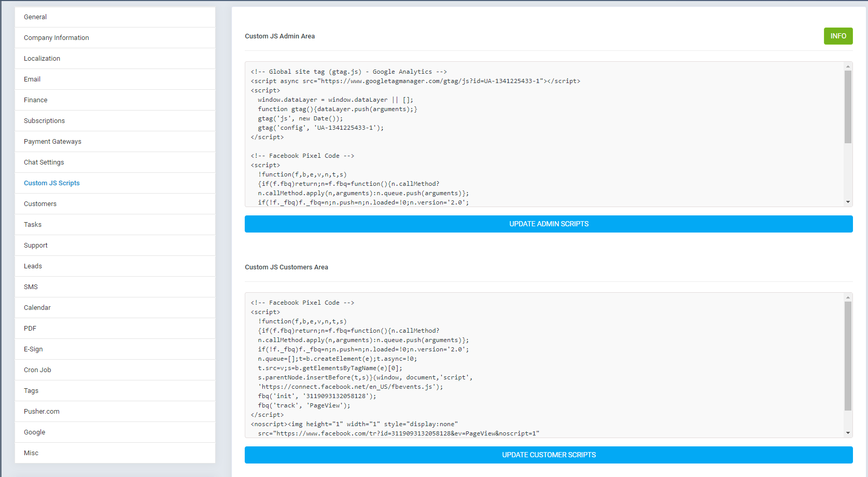Click the fbevents.js URL line
Screen dimensions: 868x477
pyautogui.click(x=351, y=387)
